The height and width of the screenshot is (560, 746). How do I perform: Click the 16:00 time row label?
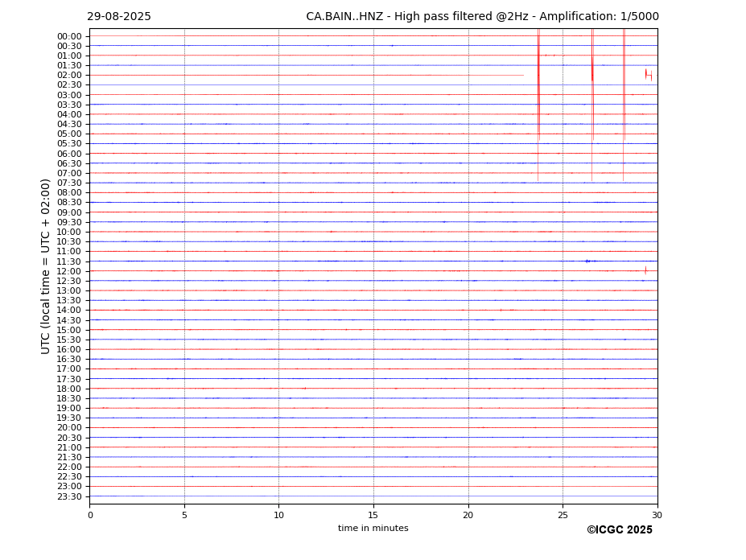click(x=69, y=350)
